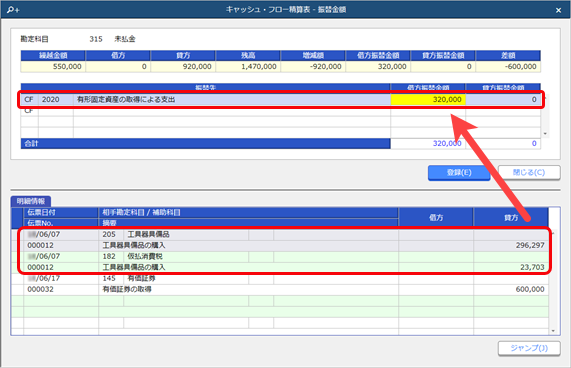The width and height of the screenshot is (571, 368).
Task: Click the 閉じる(C) button
Action: coord(529,173)
